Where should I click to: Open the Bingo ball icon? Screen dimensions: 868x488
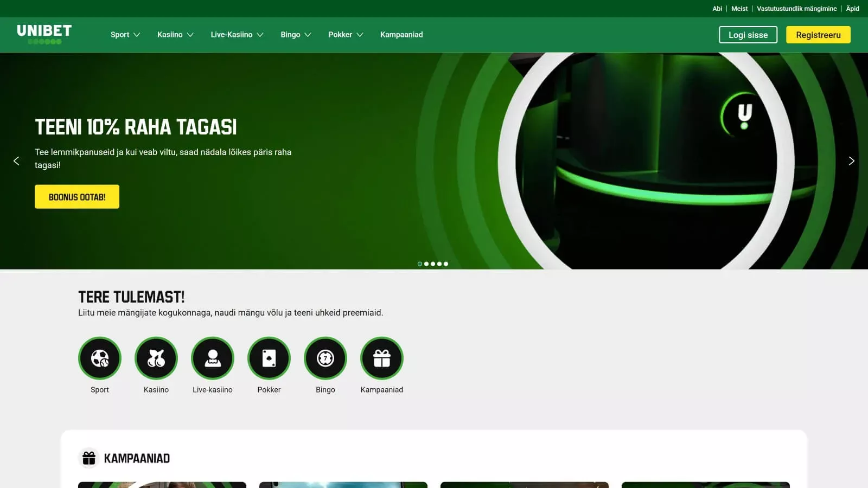coord(325,358)
